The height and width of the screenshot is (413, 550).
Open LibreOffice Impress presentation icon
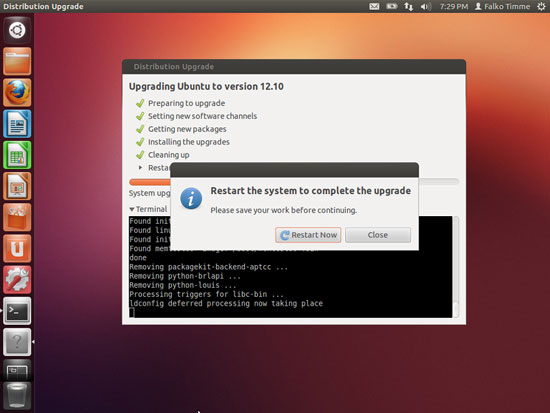pos(17,186)
